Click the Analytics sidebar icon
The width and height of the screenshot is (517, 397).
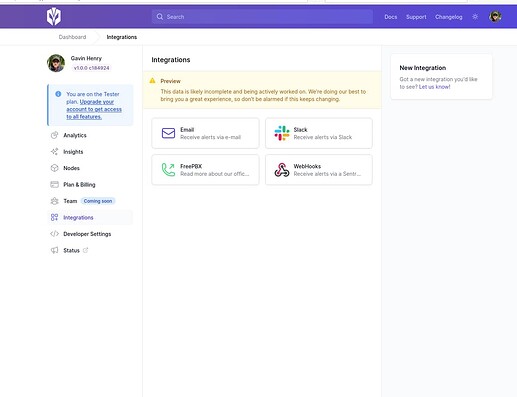point(54,135)
